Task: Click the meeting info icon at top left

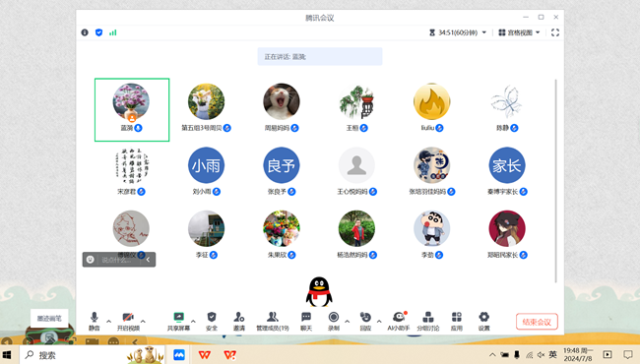Action: [85, 32]
